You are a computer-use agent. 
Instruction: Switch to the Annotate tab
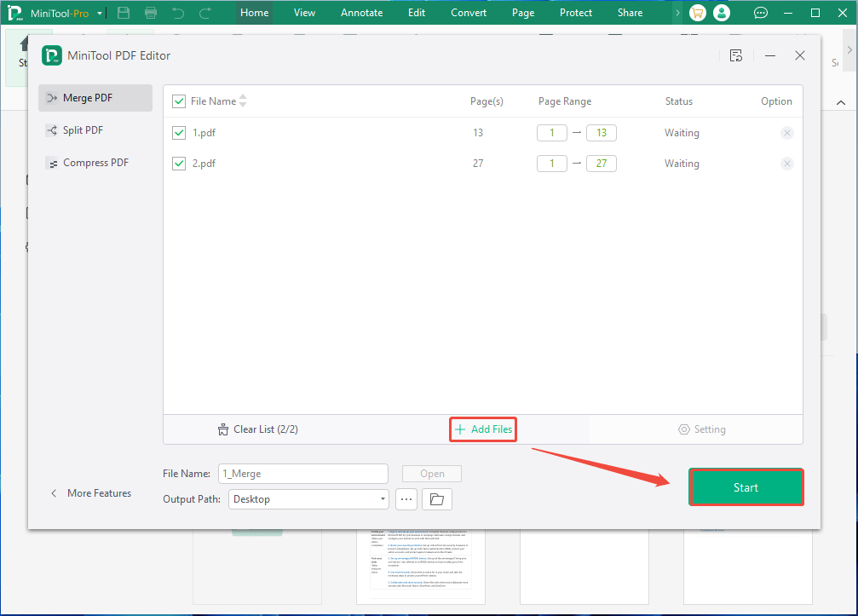click(361, 12)
